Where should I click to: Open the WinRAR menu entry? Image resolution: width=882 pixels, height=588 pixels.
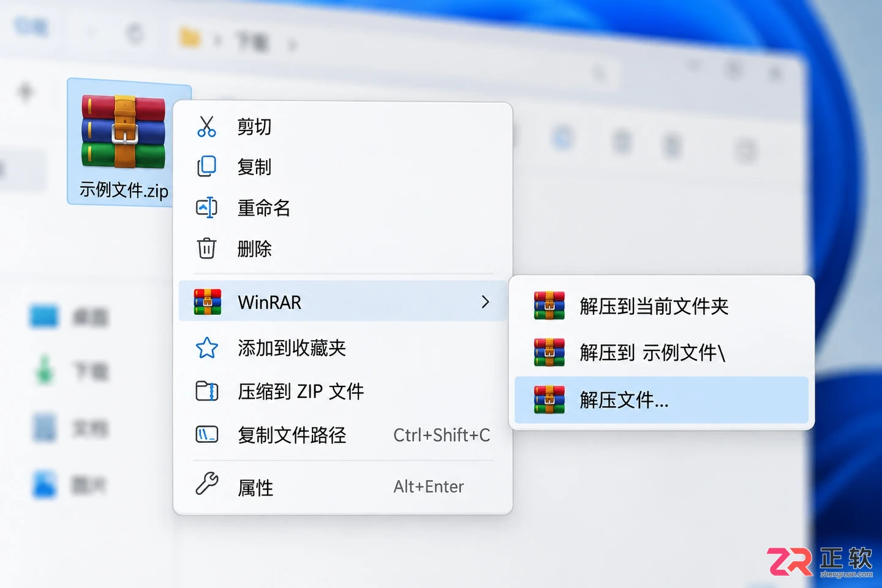click(x=343, y=301)
